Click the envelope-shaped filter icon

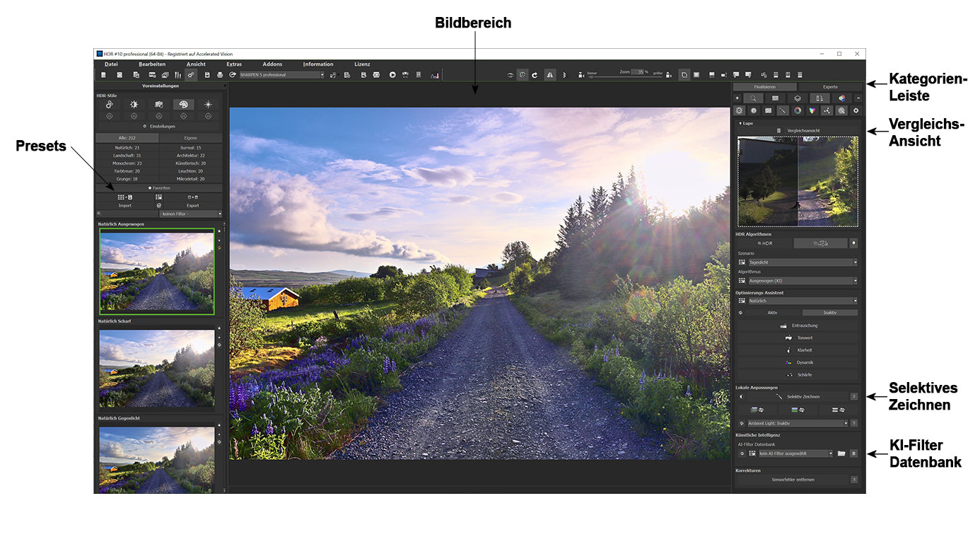click(x=768, y=110)
